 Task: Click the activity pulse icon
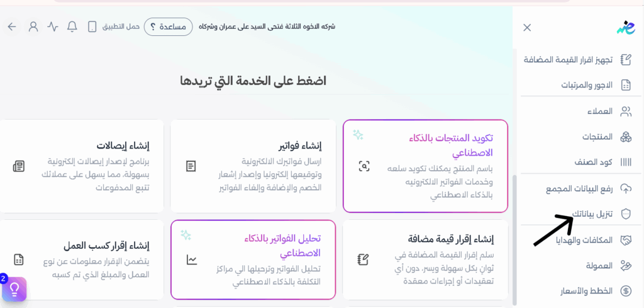[53, 27]
